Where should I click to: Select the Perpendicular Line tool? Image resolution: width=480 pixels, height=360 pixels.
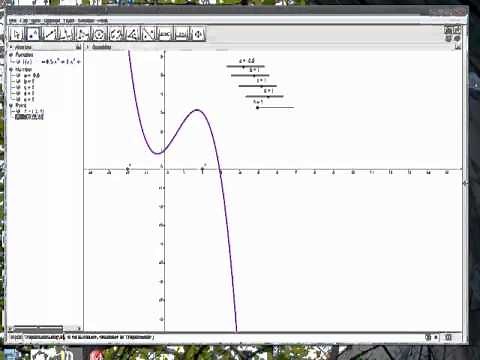coord(66,34)
